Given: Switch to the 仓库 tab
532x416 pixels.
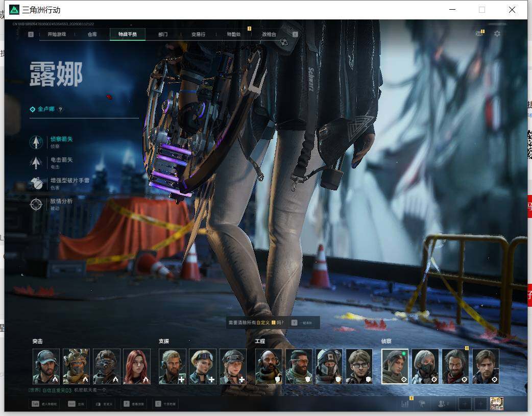Looking at the screenshot, I should [92, 34].
